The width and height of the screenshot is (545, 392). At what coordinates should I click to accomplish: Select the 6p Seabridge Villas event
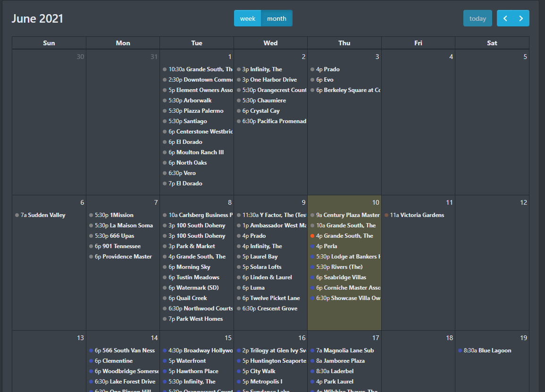341,277
